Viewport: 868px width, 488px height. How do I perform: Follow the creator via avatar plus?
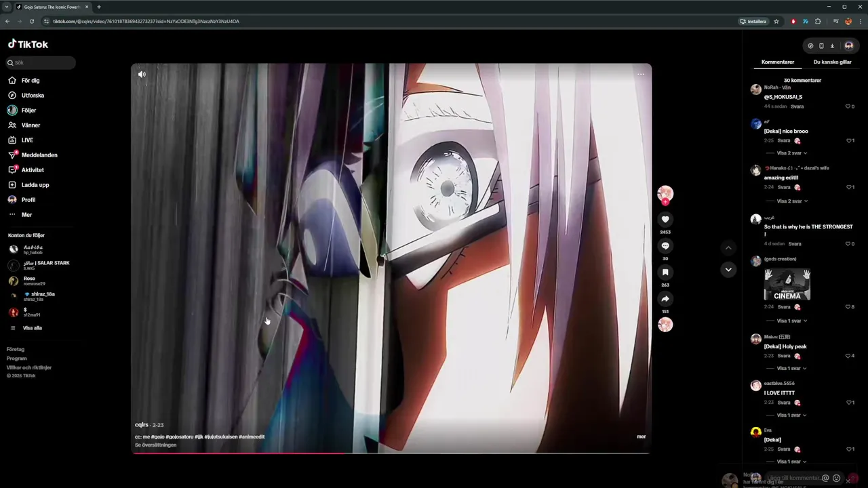pos(665,202)
